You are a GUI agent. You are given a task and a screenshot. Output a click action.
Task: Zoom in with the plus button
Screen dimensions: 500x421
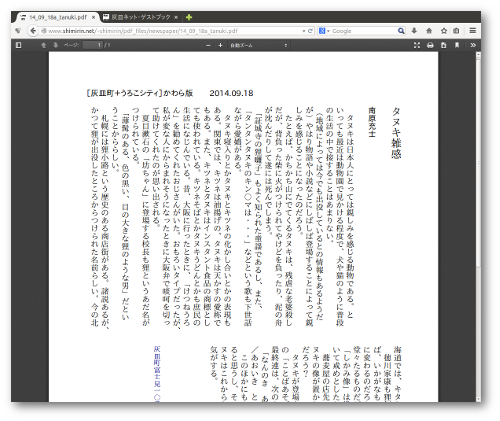[x=220, y=45]
